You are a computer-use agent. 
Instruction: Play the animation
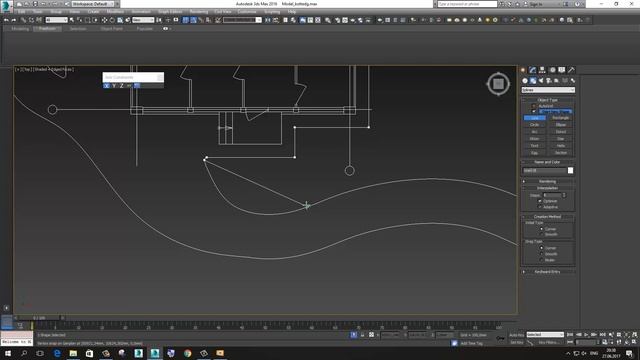tap(586, 335)
